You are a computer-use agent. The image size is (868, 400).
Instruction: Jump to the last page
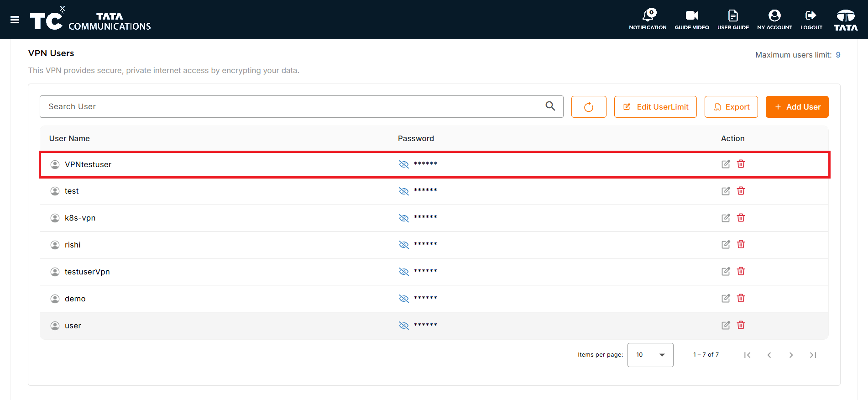point(813,355)
